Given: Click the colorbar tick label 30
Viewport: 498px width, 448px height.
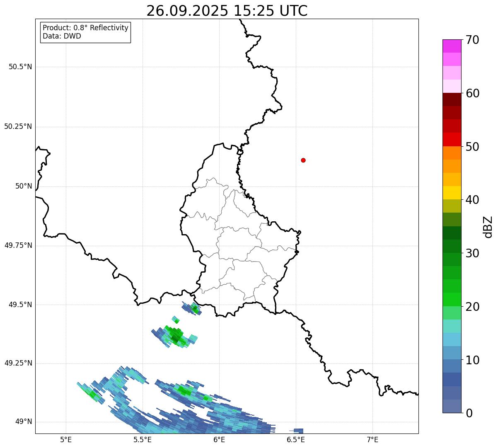Looking at the screenshot, I should click(472, 253).
